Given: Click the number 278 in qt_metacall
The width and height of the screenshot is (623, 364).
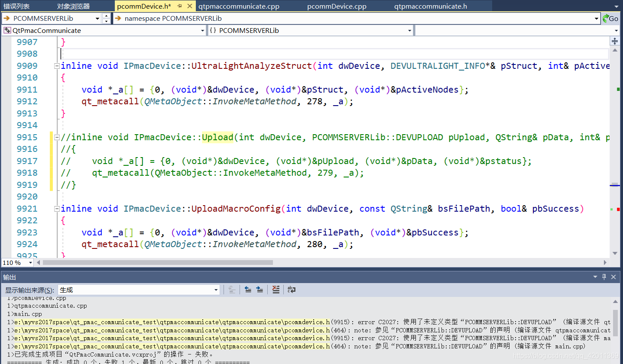Looking at the screenshot, I should [x=315, y=101].
